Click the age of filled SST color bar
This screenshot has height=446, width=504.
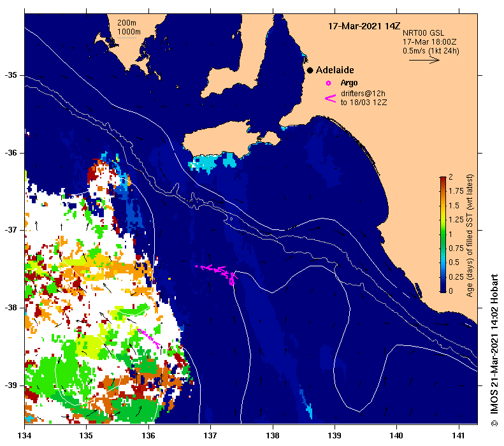pyautogui.click(x=443, y=234)
